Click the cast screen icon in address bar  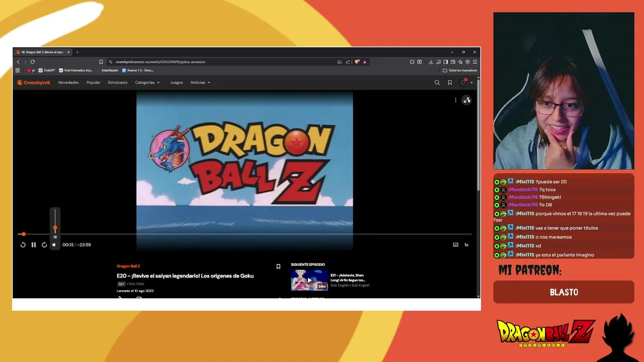pos(340,62)
